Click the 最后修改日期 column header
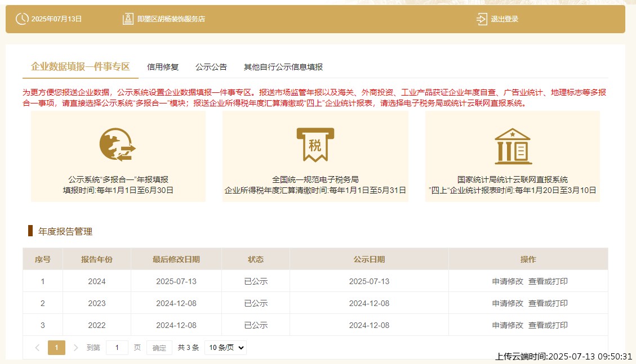Image resolution: width=636 pixels, height=364 pixels. click(176, 259)
